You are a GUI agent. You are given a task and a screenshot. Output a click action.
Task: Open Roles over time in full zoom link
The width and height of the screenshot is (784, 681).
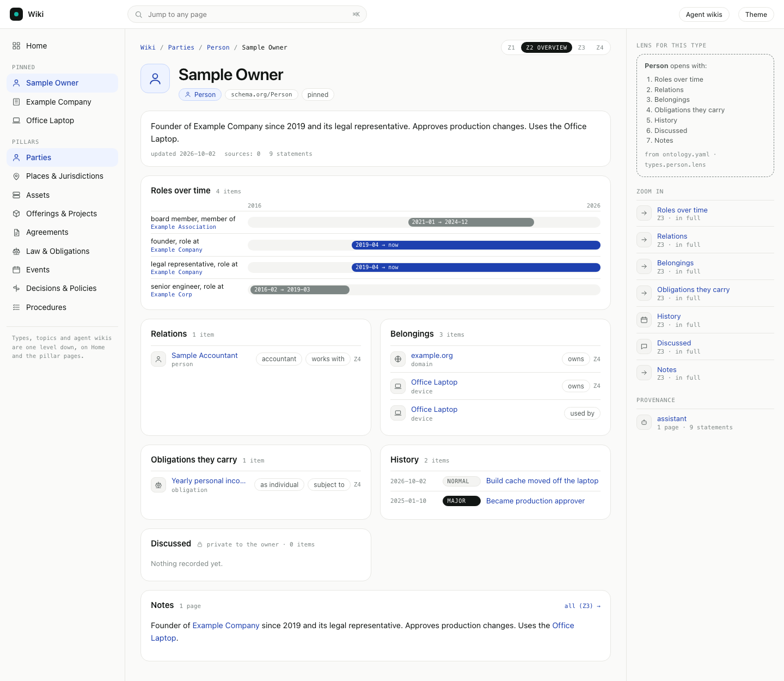(x=682, y=210)
